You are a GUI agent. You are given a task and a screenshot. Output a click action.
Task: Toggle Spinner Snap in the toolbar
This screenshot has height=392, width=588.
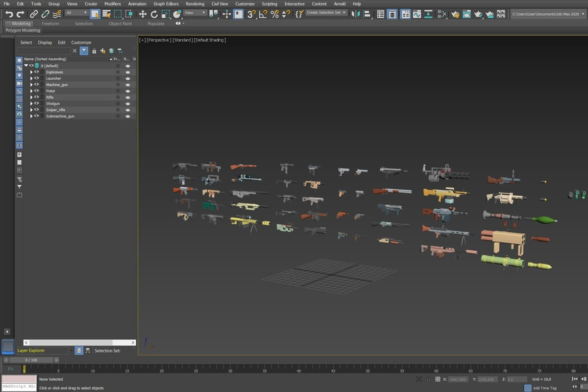[x=286, y=14]
